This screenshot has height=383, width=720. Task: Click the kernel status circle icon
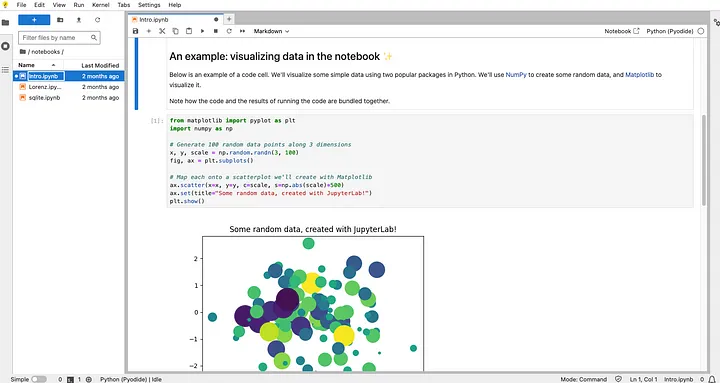(701, 31)
